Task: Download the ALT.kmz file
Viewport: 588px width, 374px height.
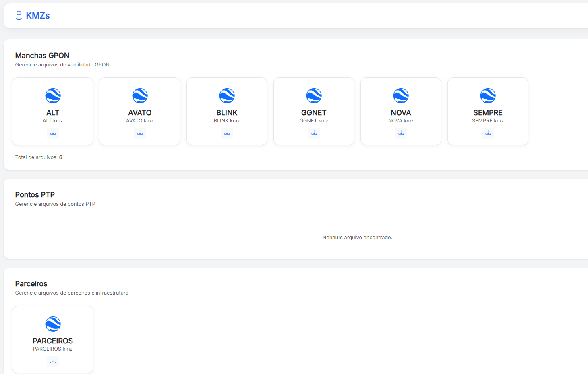Action: [x=53, y=133]
